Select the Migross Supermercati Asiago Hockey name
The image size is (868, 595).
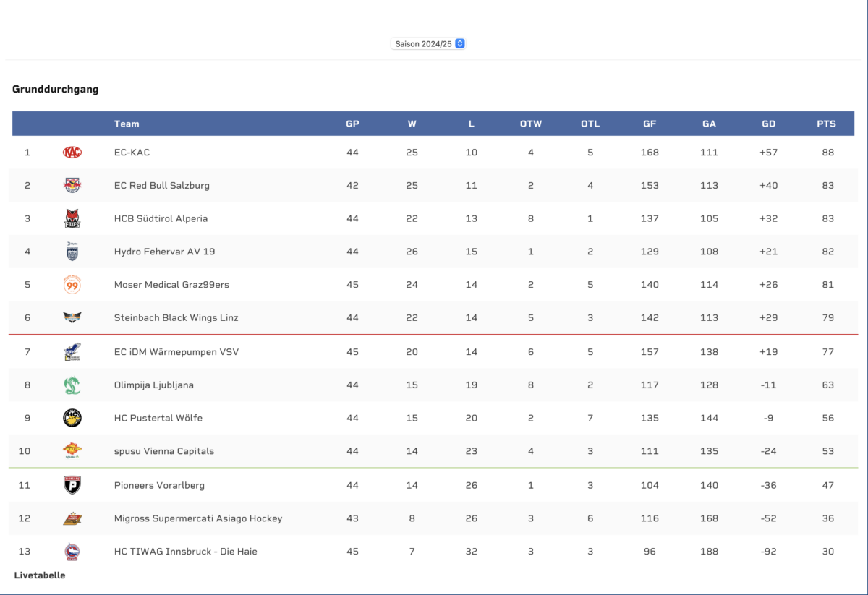(198, 518)
